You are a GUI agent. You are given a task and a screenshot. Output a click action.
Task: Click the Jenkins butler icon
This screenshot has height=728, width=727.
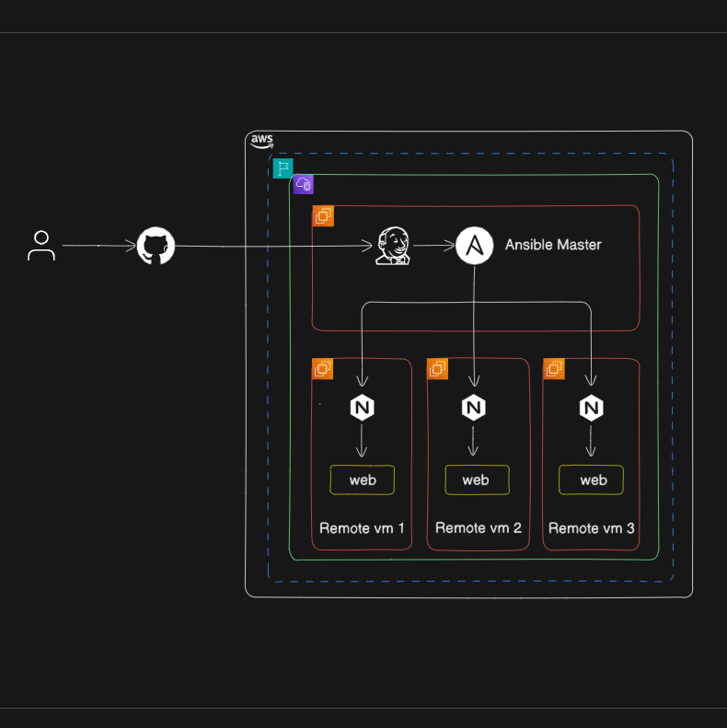click(x=393, y=246)
